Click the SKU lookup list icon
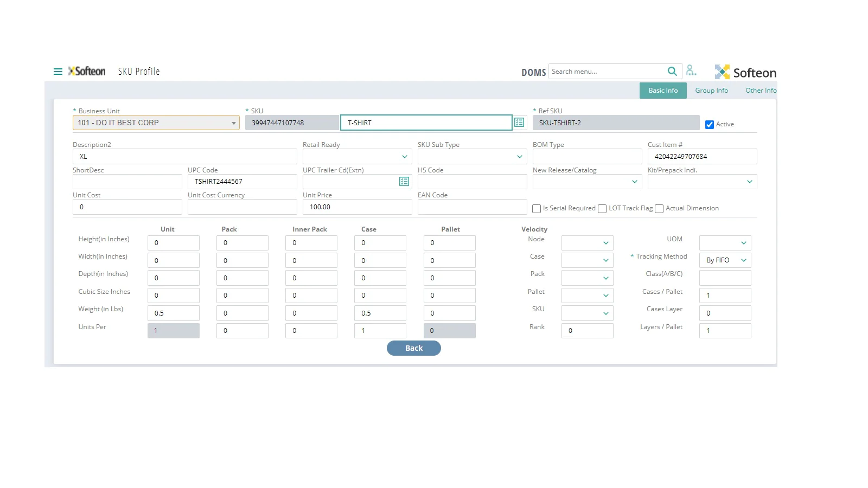The image size is (868, 488). pos(519,123)
